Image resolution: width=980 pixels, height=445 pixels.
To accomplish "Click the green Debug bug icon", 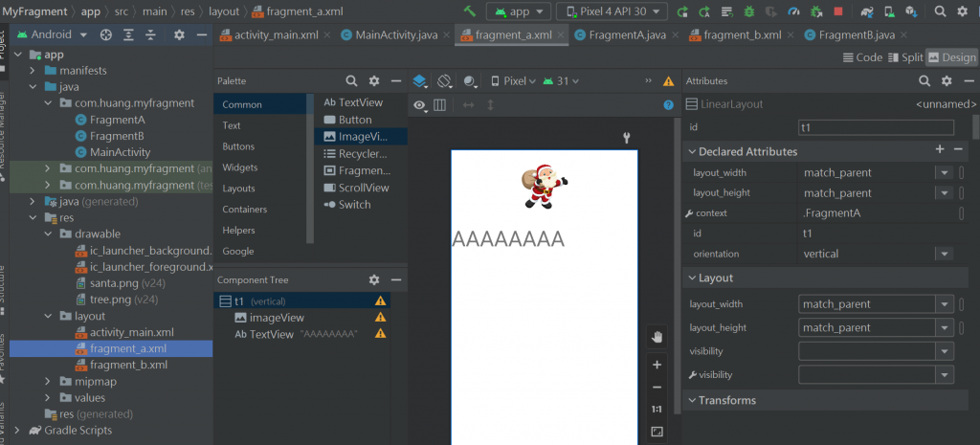I will [748, 11].
